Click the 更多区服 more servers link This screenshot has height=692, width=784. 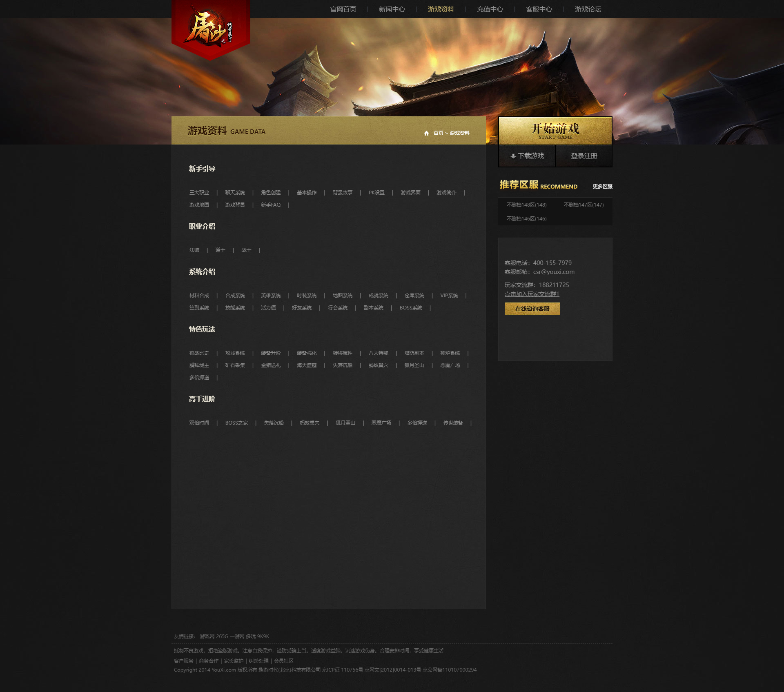click(602, 187)
